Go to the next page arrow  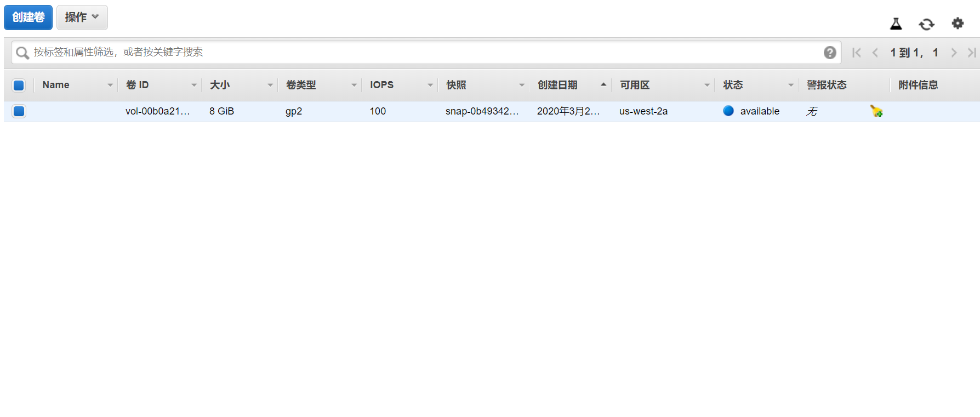tap(954, 53)
